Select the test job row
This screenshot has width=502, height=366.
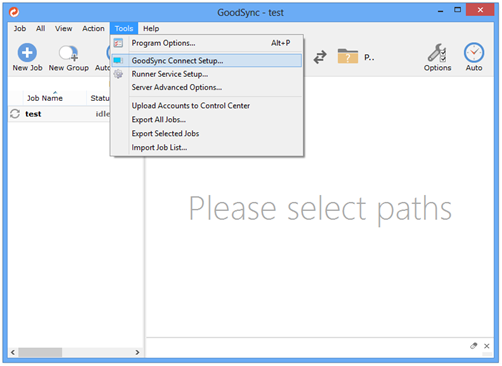59,114
